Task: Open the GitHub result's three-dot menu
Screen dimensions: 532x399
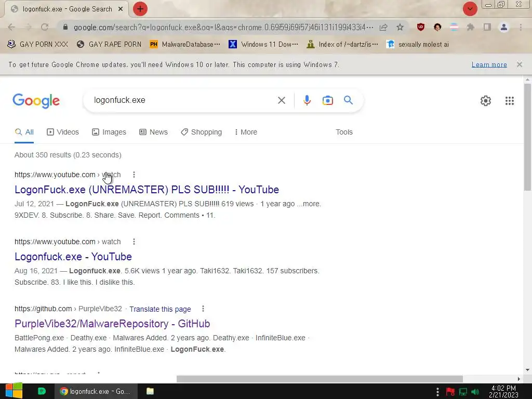Action: pos(203,309)
